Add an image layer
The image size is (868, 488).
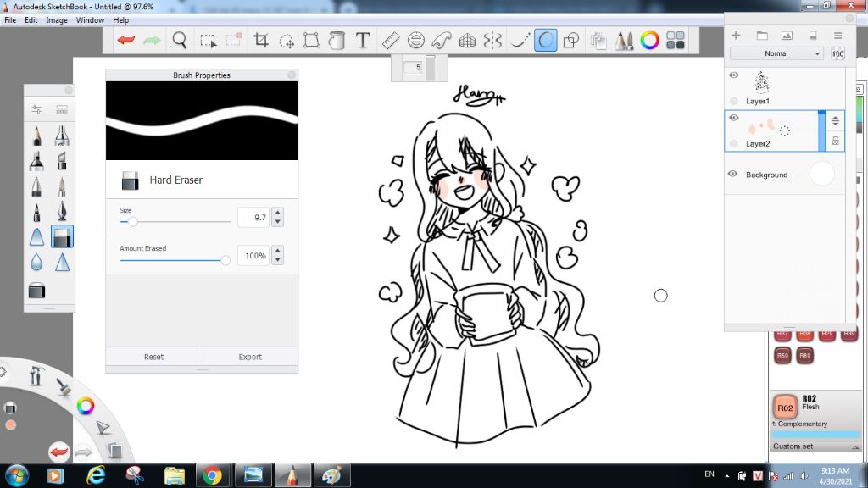787,36
